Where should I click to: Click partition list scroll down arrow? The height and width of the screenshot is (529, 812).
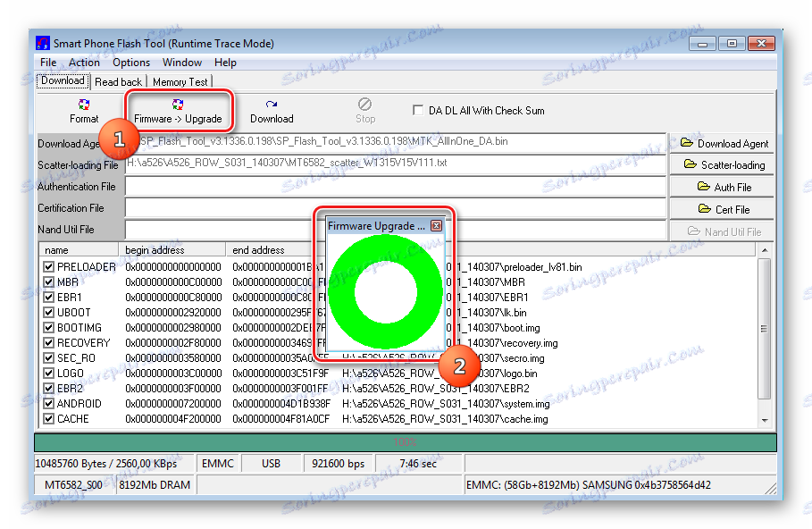(765, 420)
